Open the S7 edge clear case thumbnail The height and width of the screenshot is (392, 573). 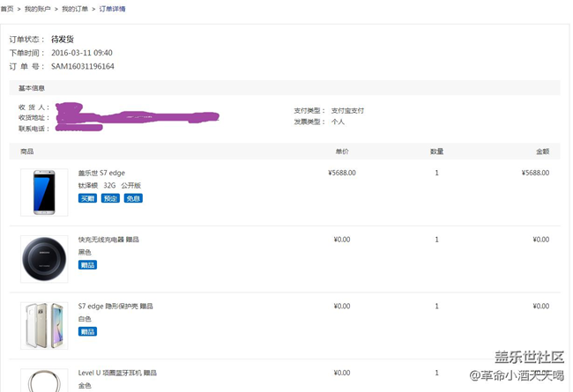coord(44,325)
